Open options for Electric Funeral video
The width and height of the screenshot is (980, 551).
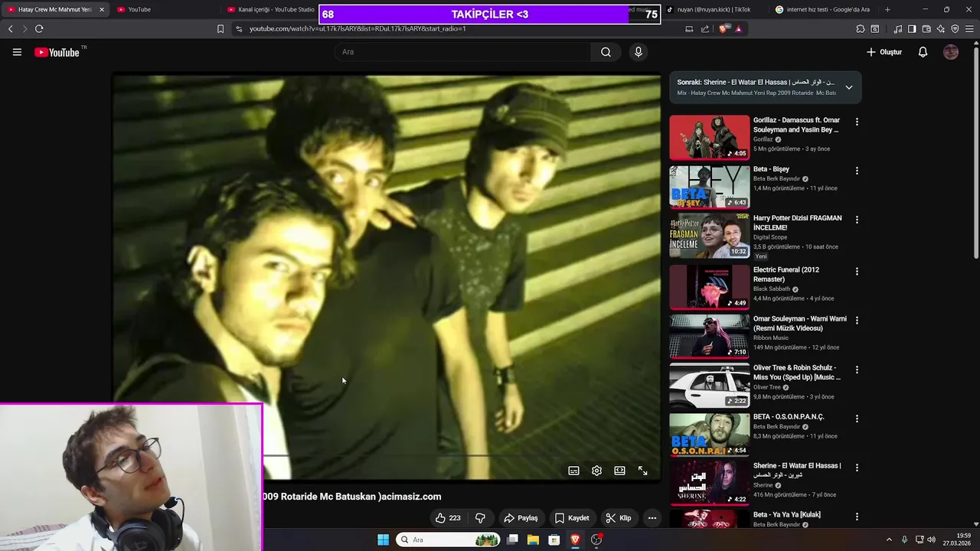(x=857, y=272)
